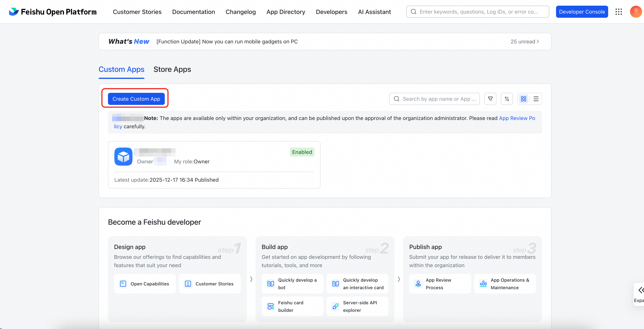
Task: Open the Enabled app card
Action: tap(214, 165)
